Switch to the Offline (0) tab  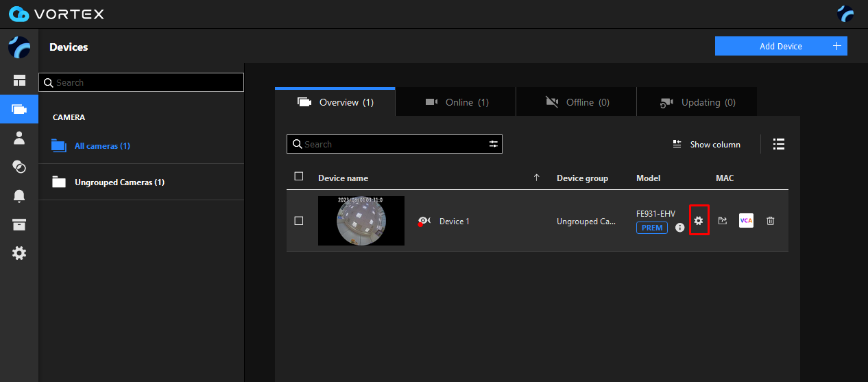click(x=577, y=102)
